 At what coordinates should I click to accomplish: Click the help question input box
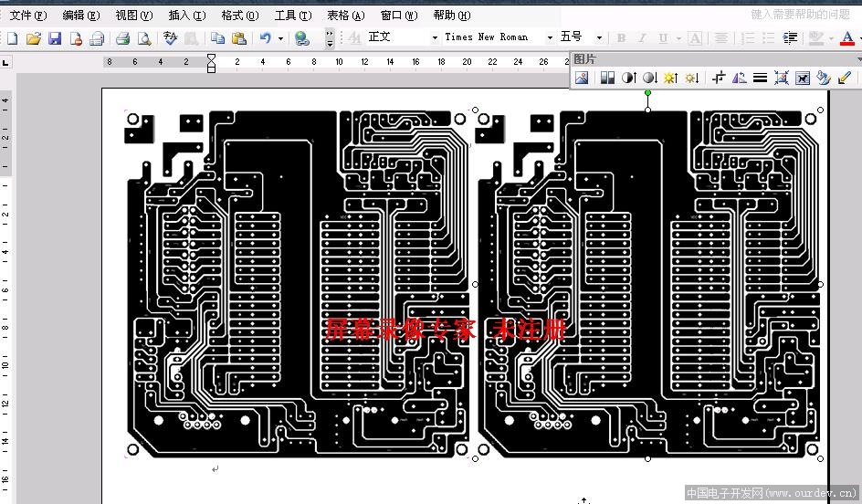[800, 15]
